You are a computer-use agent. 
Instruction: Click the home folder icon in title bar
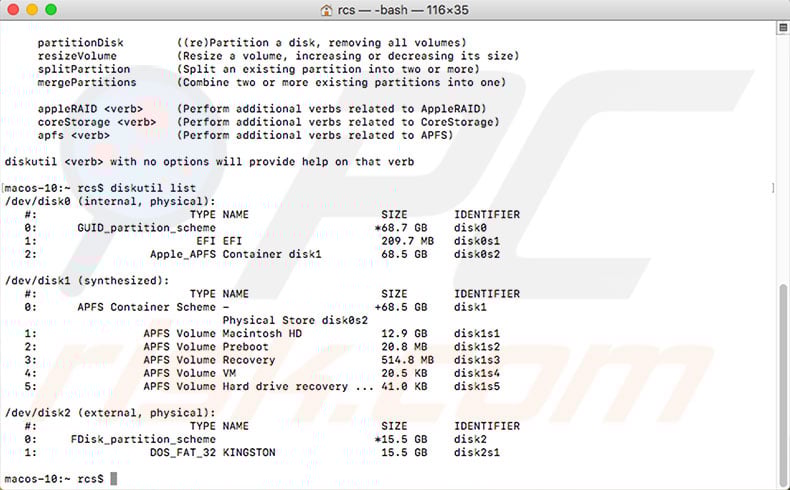[x=326, y=10]
